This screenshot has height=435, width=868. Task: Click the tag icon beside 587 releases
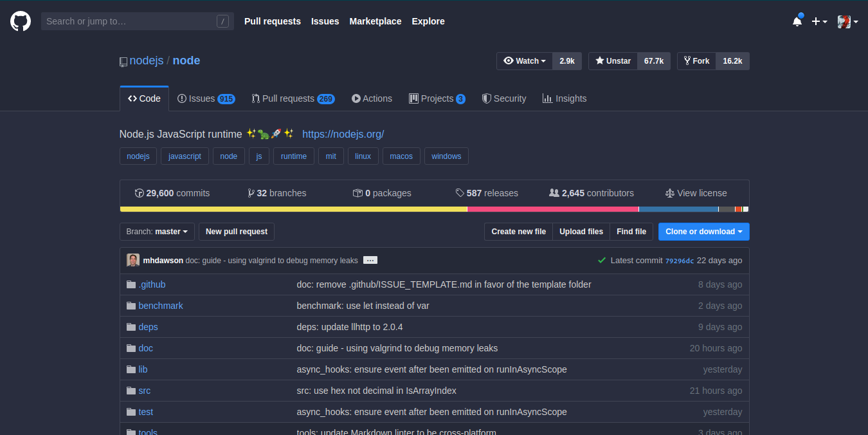[460, 193]
